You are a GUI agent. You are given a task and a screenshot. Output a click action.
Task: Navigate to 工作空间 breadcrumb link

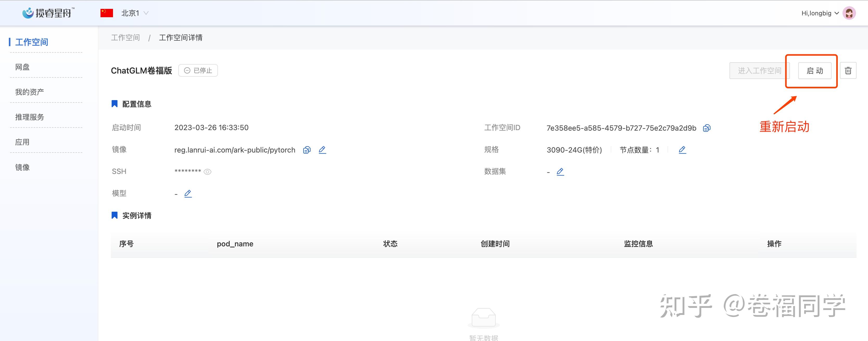(x=125, y=38)
